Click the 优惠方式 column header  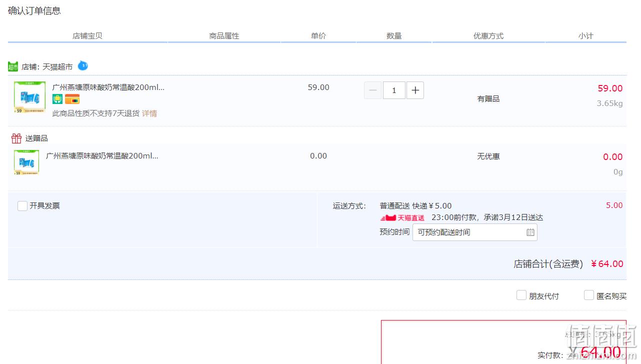[488, 36]
